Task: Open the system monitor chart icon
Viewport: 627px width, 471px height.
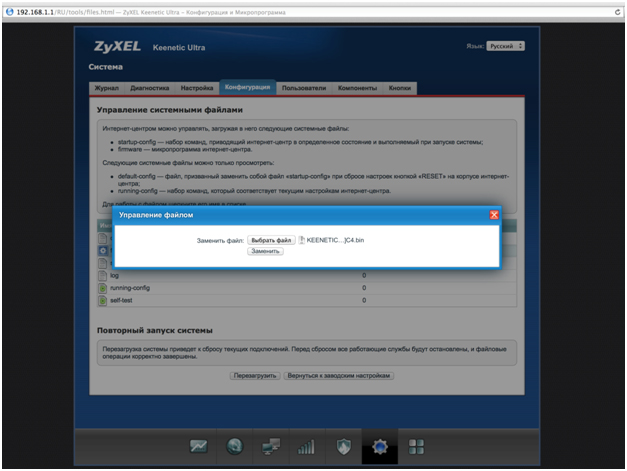Action: click(199, 446)
